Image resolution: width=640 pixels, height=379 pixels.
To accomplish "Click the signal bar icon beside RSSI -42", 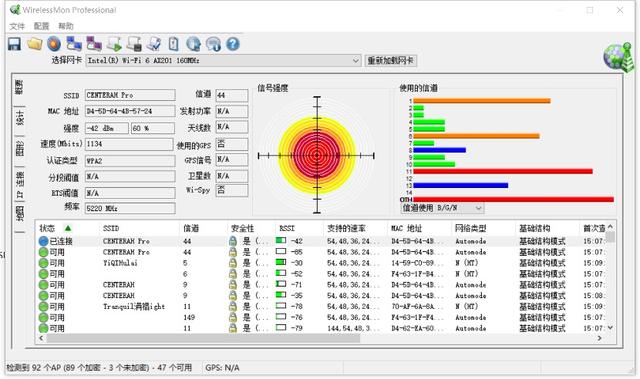I will point(281,240).
